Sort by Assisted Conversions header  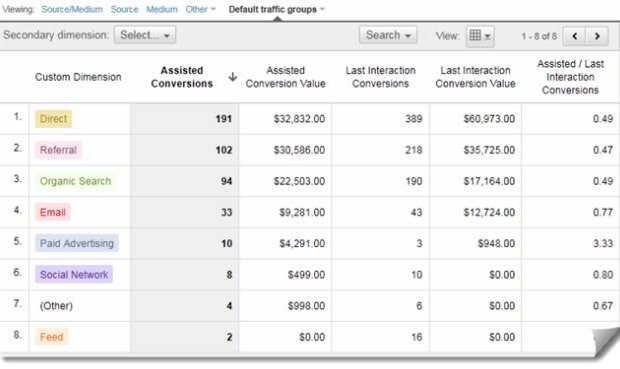(x=182, y=77)
